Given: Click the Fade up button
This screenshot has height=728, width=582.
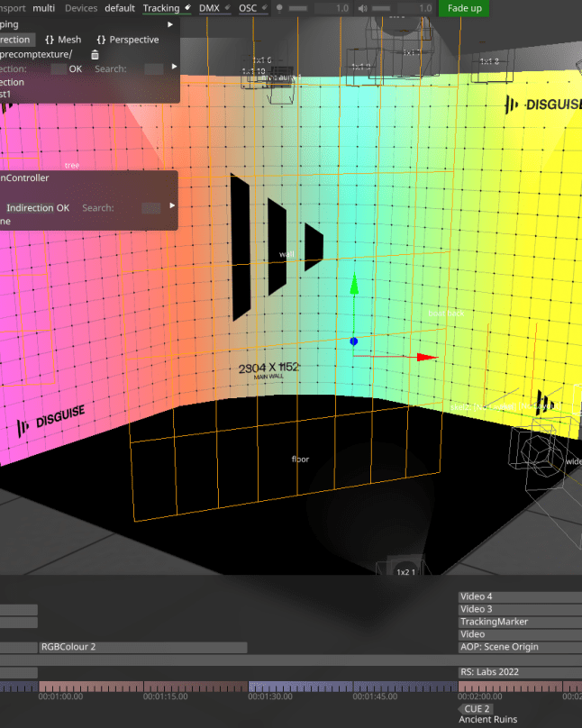Looking at the screenshot, I should tap(464, 8).
